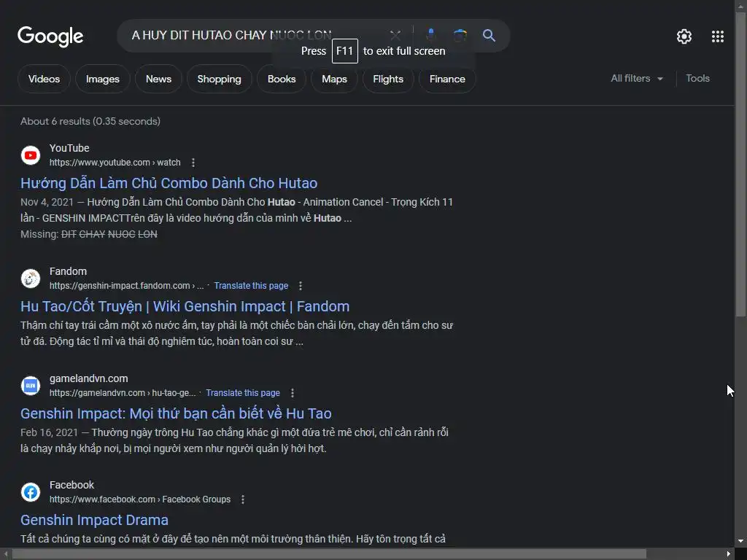Open Google Lens image search
The width and height of the screenshot is (747, 560).
coord(460,35)
